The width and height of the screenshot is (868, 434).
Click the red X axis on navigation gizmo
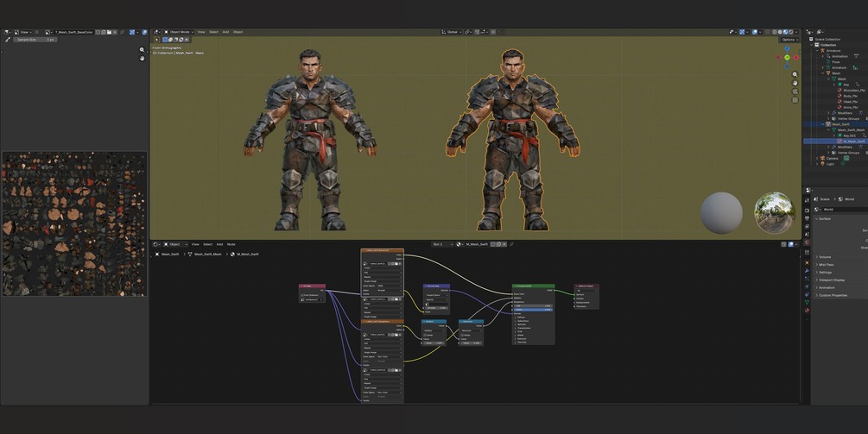(x=796, y=58)
